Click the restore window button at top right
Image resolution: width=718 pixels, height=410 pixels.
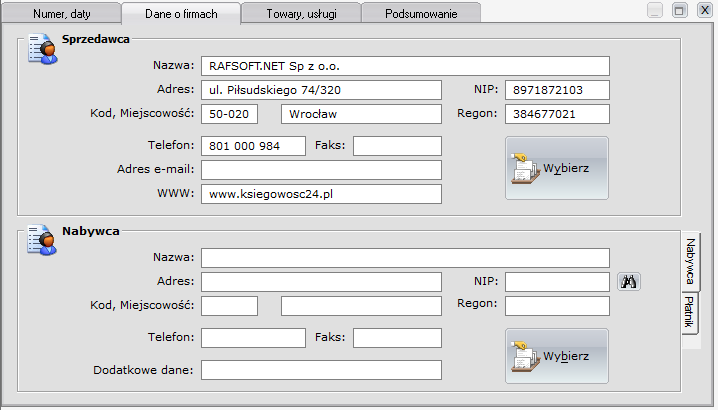pyautogui.click(x=679, y=11)
